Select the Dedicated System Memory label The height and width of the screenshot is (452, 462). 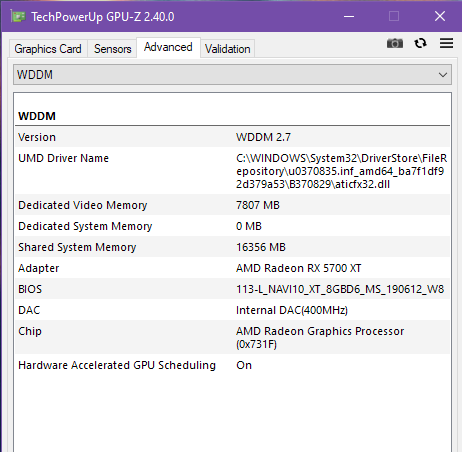tap(85, 226)
